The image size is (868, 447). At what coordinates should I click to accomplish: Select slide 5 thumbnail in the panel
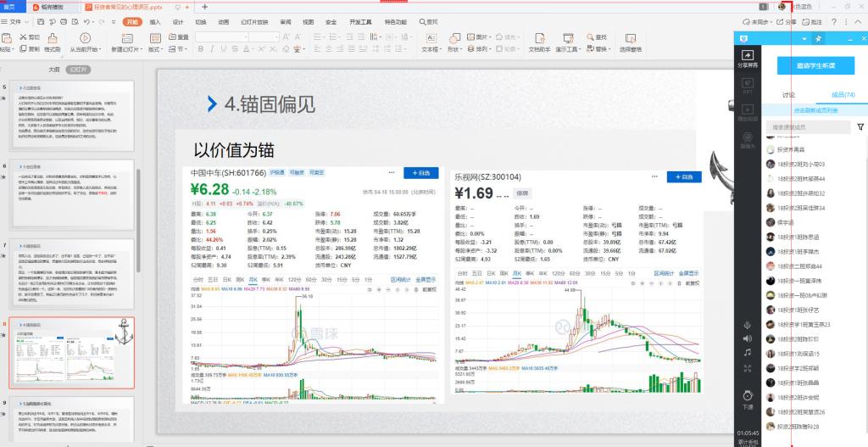[71, 115]
